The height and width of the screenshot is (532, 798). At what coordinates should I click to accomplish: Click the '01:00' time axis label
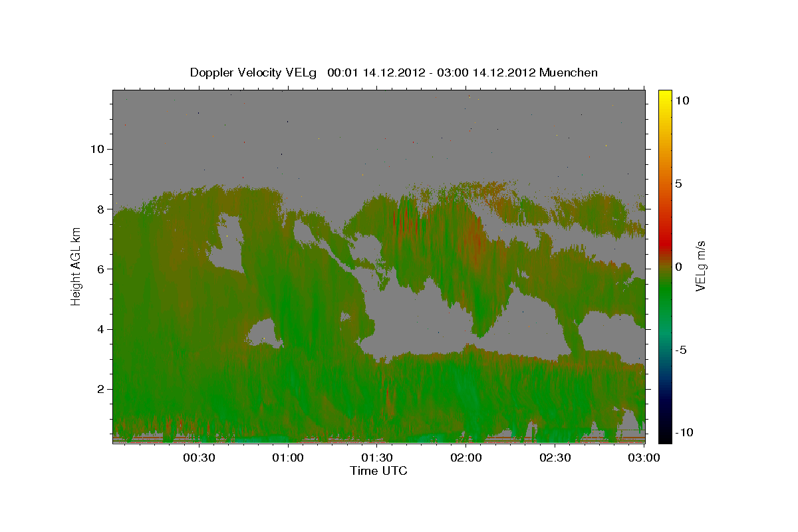[289, 458]
